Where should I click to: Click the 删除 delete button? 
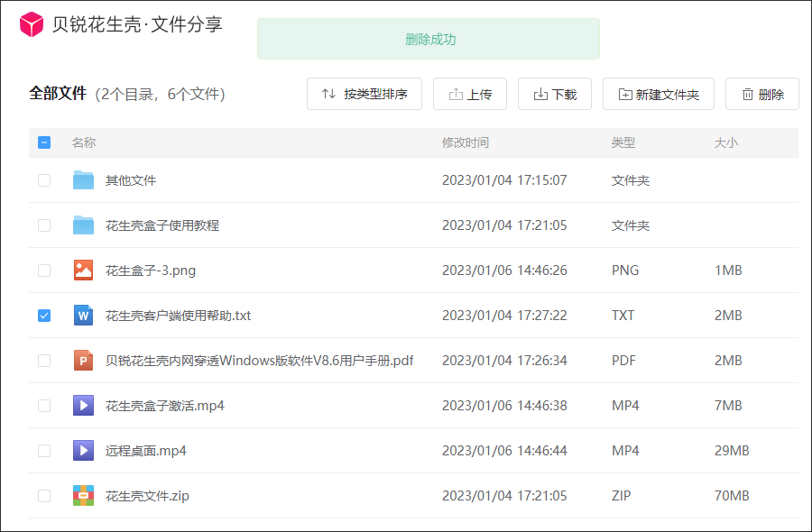pos(762,95)
